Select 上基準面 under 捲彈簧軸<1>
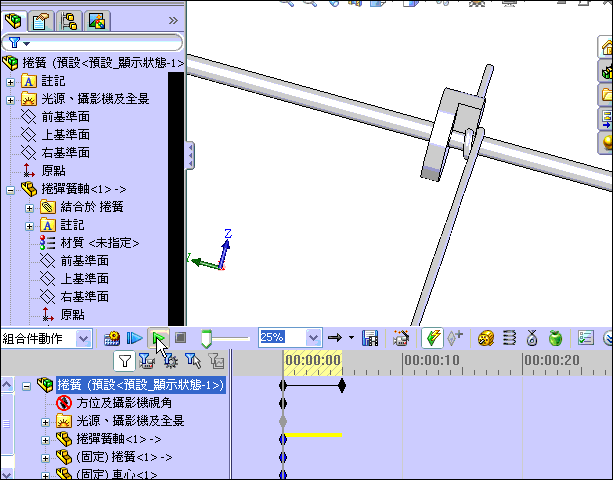This screenshot has height=480, width=613. tap(84, 279)
